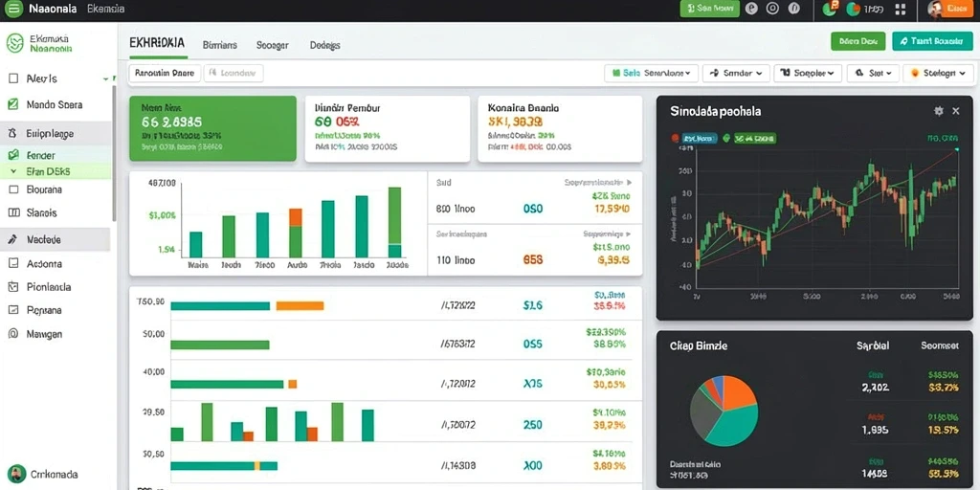
Task: Toggle the Acdonta checkbox in sidebar
Action: pyautogui.click(x=13, y=264)
